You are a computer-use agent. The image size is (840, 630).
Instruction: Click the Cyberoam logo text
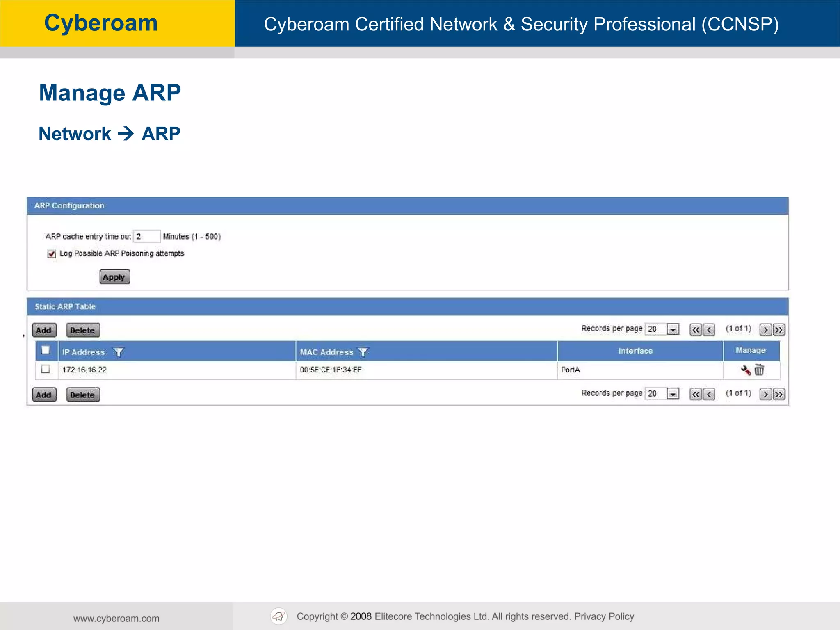(101, 23)
